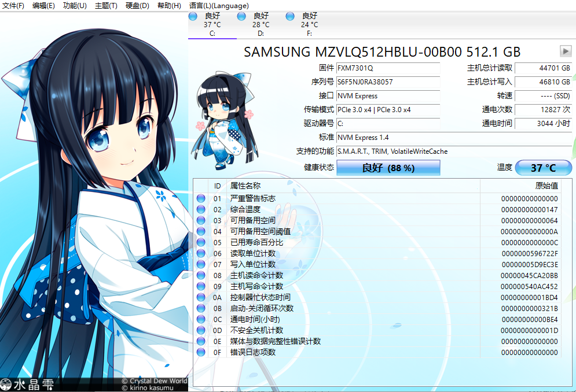Click the transfer mode field PCIe 3.0 x4

pos(388,110)
